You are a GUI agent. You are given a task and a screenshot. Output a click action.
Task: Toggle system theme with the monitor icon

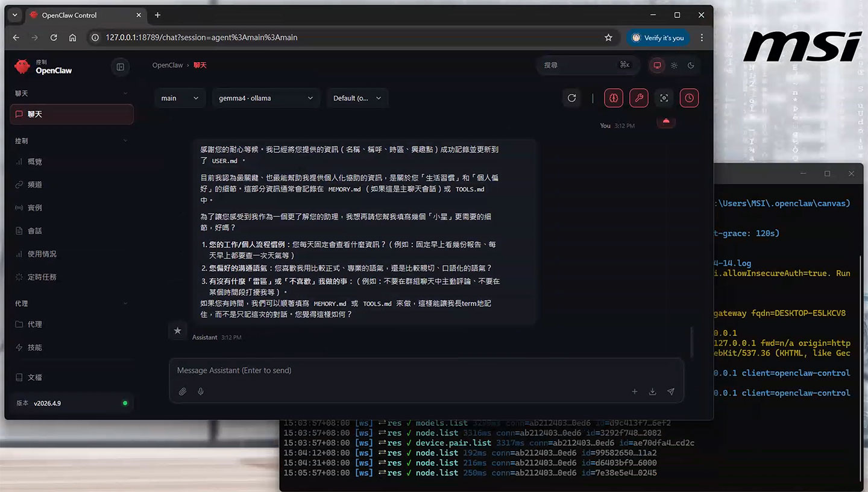point(656,65)
